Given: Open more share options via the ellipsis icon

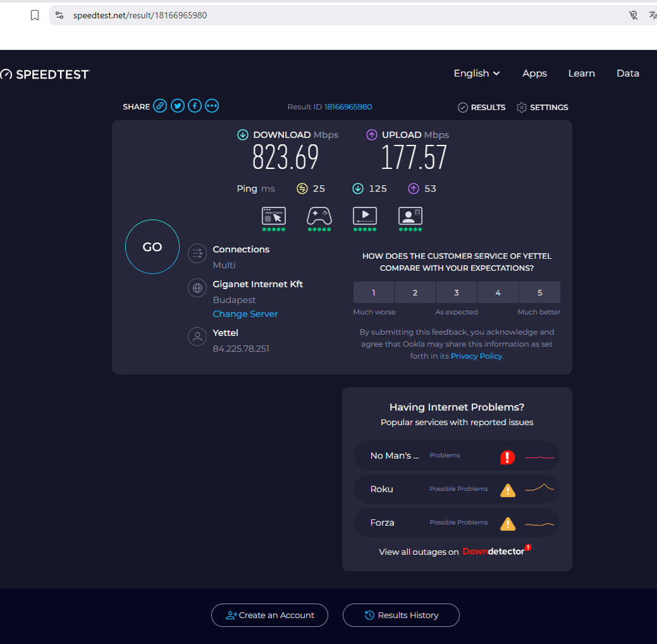Looking at the screenshot, I should point(212,106).
